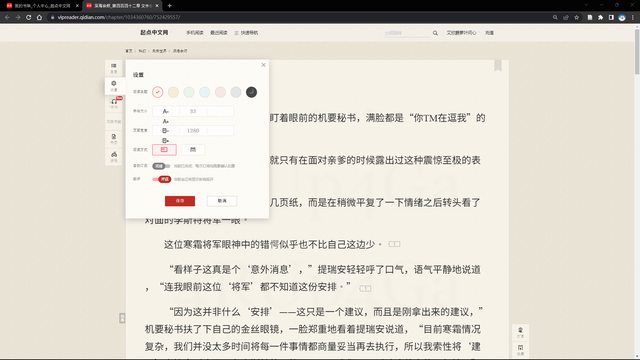Toggle the red enabled switch
This screenshot has height=360, width=640.
click(162, 179)
